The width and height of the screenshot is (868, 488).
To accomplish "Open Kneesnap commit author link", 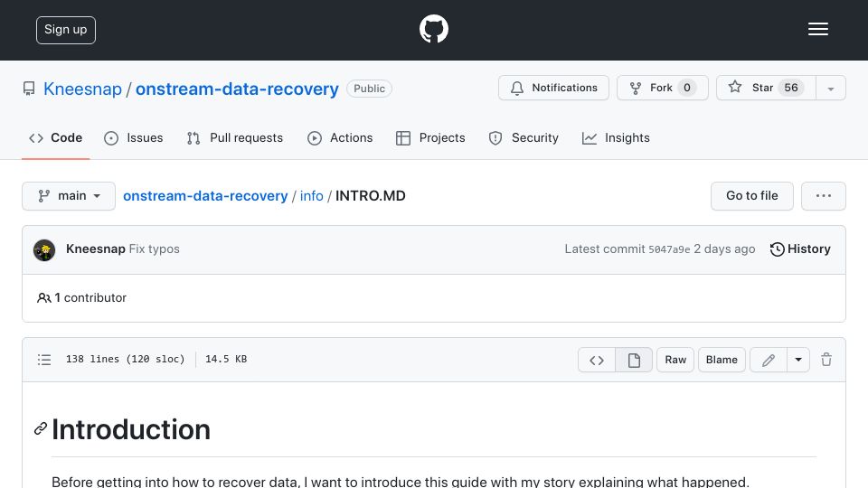I will (x=95, y=249).
